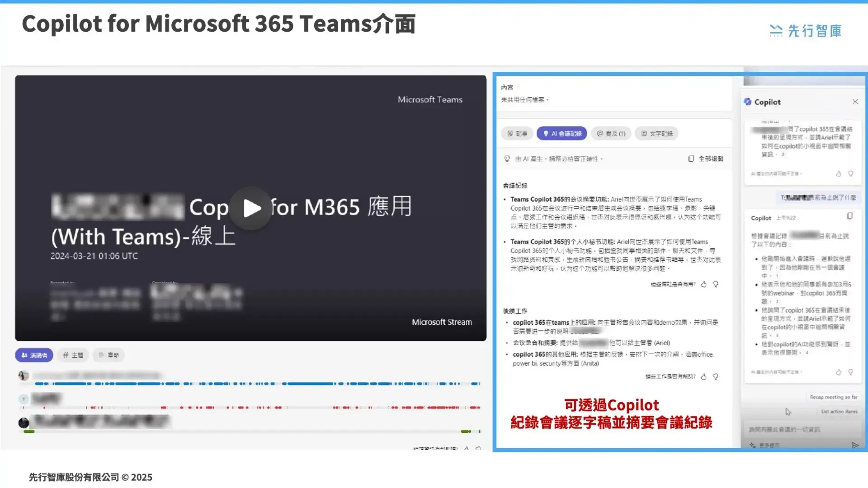The height and width of the screenshot is (488, 868).
Task: Like the first Copilot response card
Action: (839, 174)
